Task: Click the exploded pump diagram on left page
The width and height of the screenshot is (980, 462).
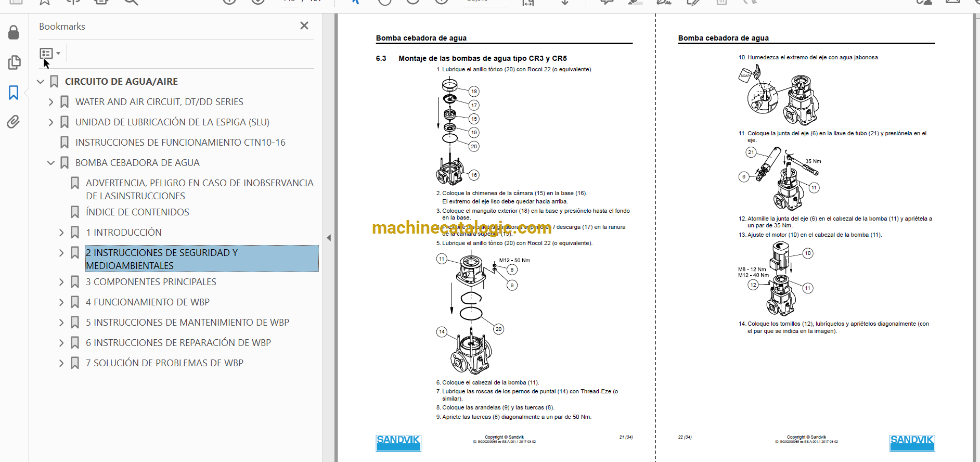Action: coord(458,131)
